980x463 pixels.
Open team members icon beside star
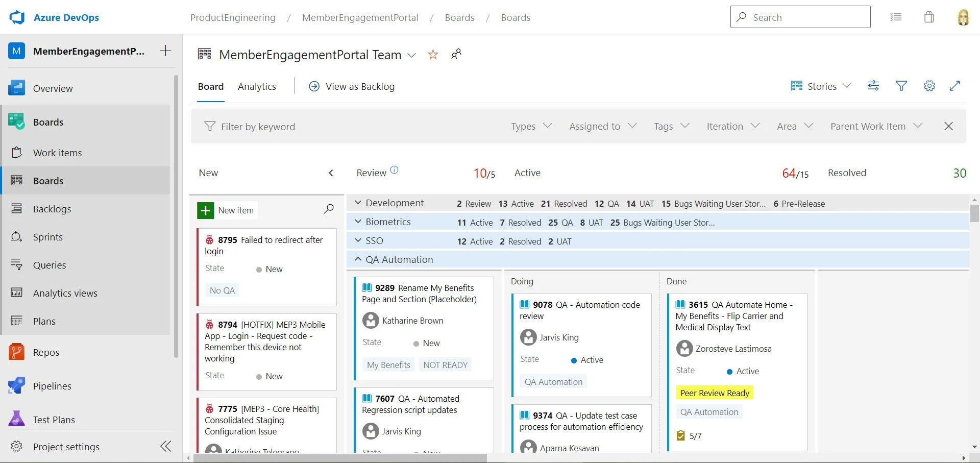coord(456,54)
